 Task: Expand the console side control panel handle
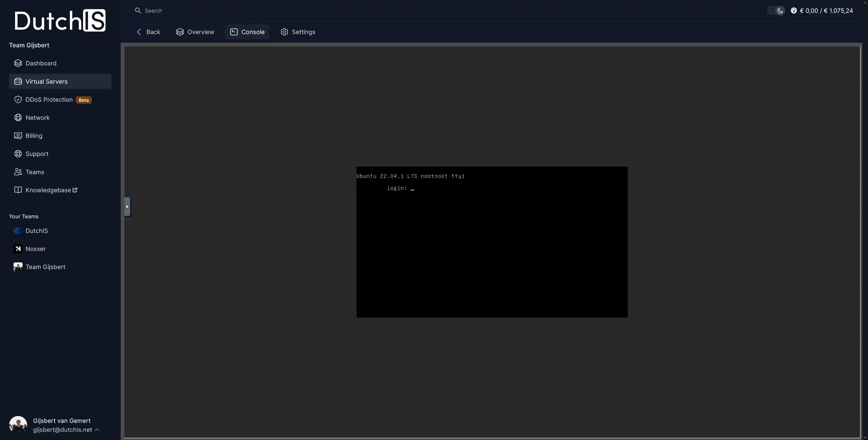(x=127, y=207)
